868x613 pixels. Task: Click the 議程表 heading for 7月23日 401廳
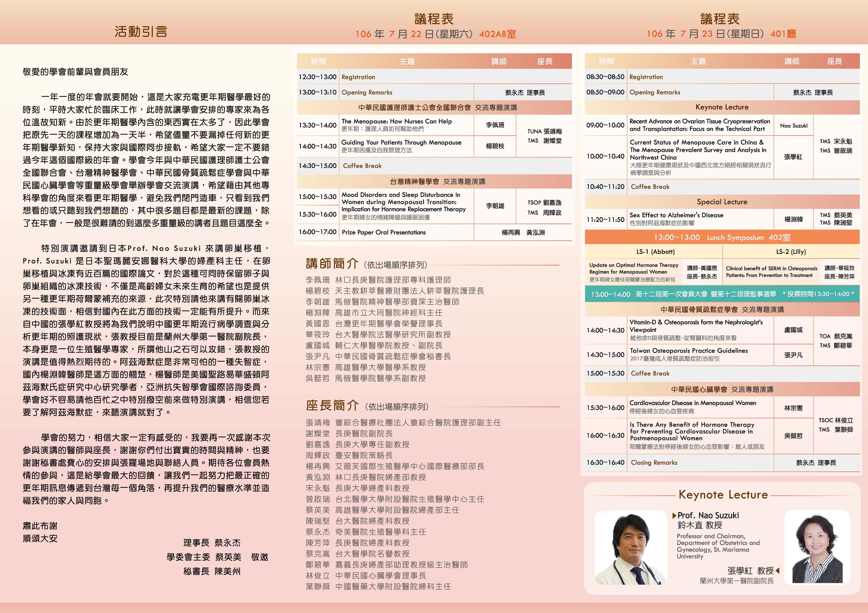[x=720, y=19]
